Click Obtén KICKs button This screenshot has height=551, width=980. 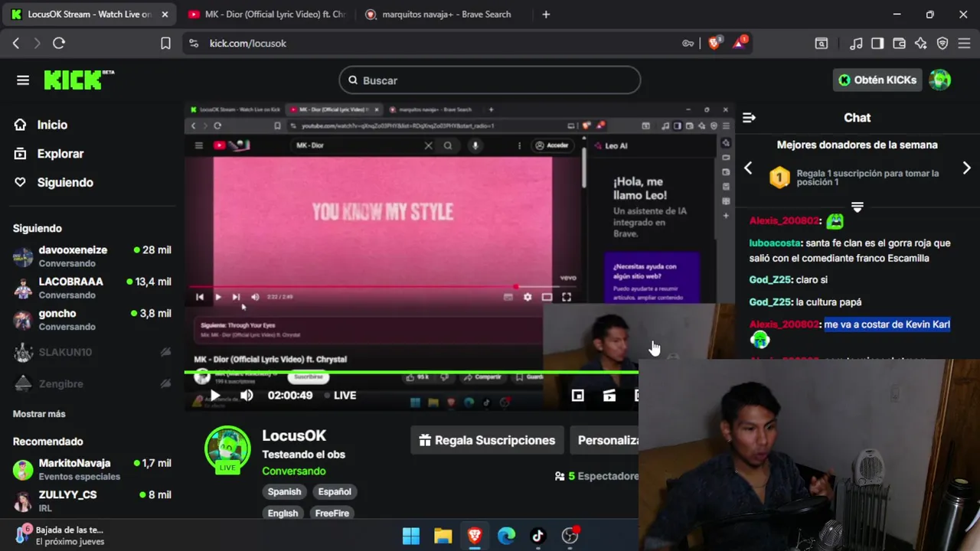point(877,80)
